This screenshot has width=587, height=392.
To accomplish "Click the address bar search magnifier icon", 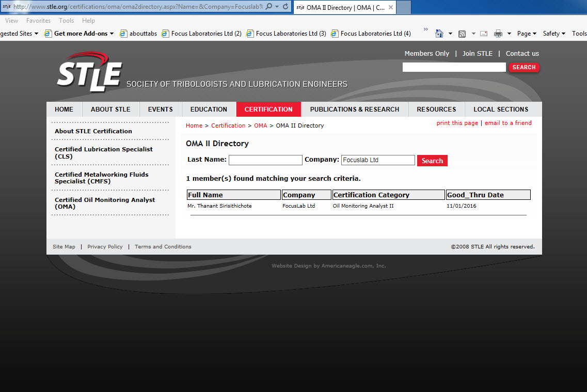I will click(x=269, y=7).
